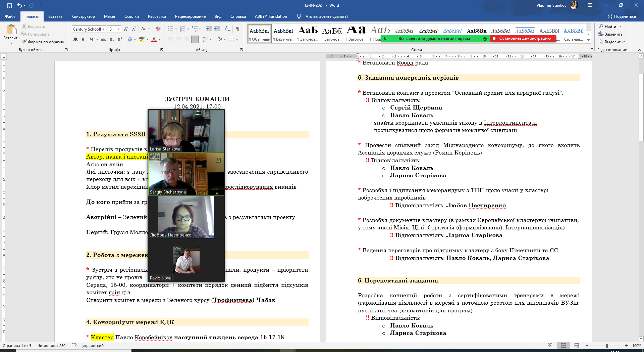
Task: Switch to Read Mode in status bar
Action: [550, 346]
